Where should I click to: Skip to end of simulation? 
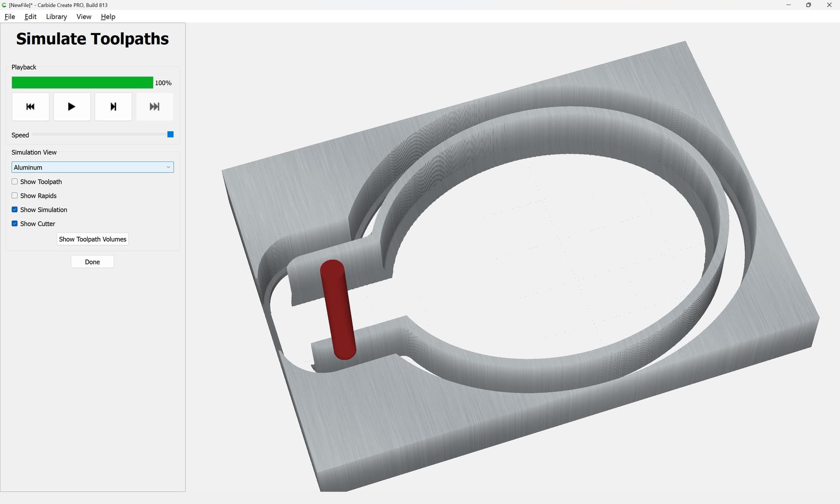tap(154, 106)
